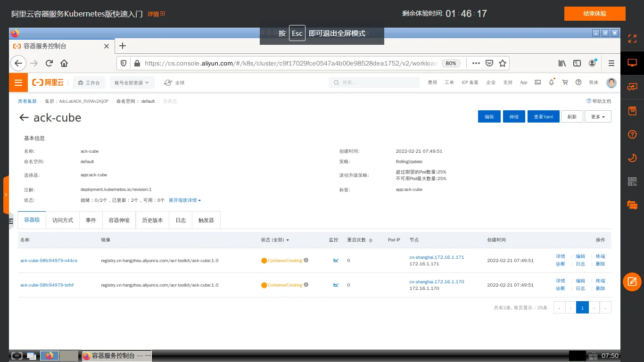Click the blue 编辑 button

[x=489, y=117]
